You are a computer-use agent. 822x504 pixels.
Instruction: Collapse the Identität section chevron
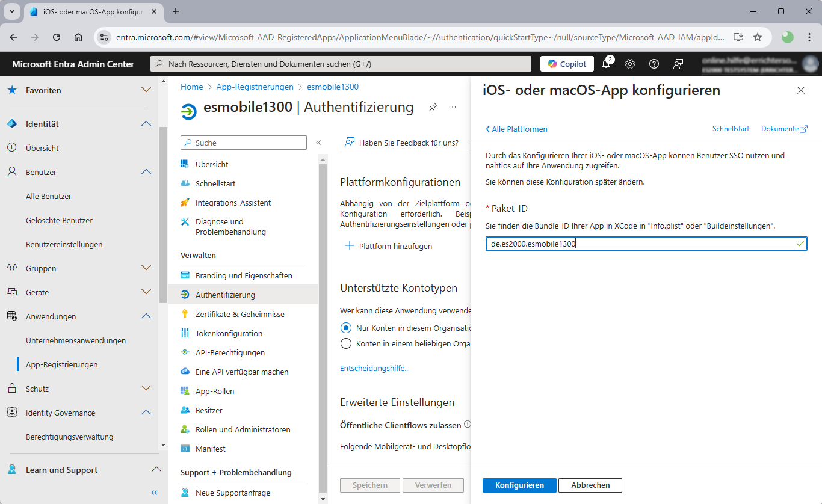click(146, 124)
